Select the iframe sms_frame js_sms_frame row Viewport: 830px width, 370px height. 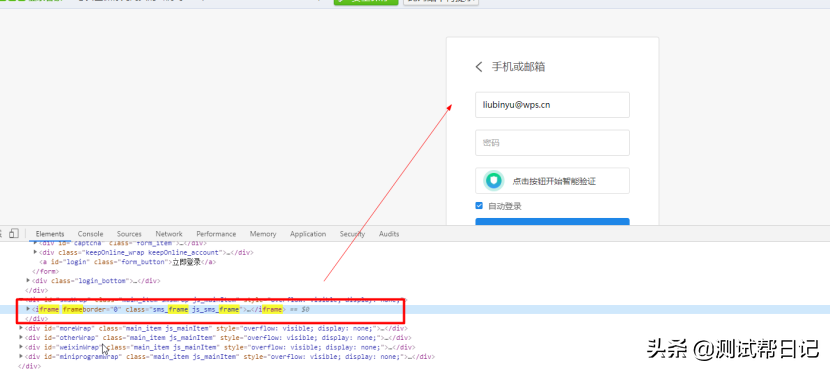[159, 309]
